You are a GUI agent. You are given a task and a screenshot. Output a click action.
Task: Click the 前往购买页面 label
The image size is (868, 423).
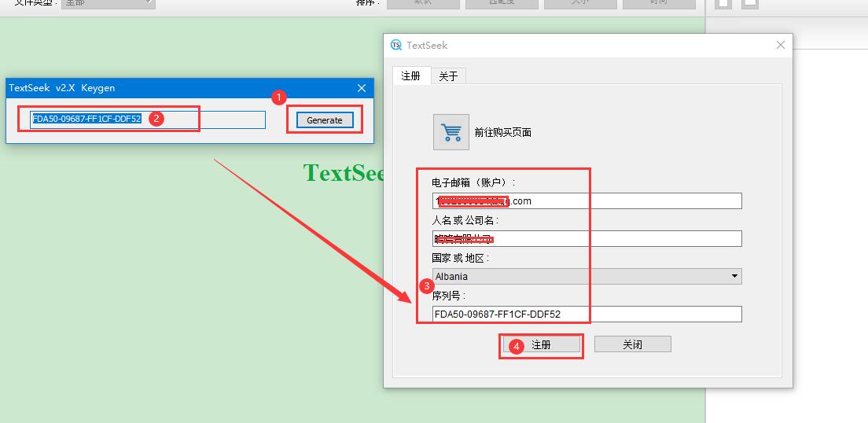pos(503,133)
